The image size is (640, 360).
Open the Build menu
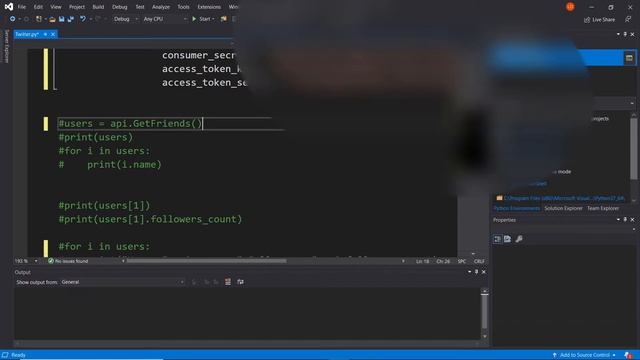point(98,7)
